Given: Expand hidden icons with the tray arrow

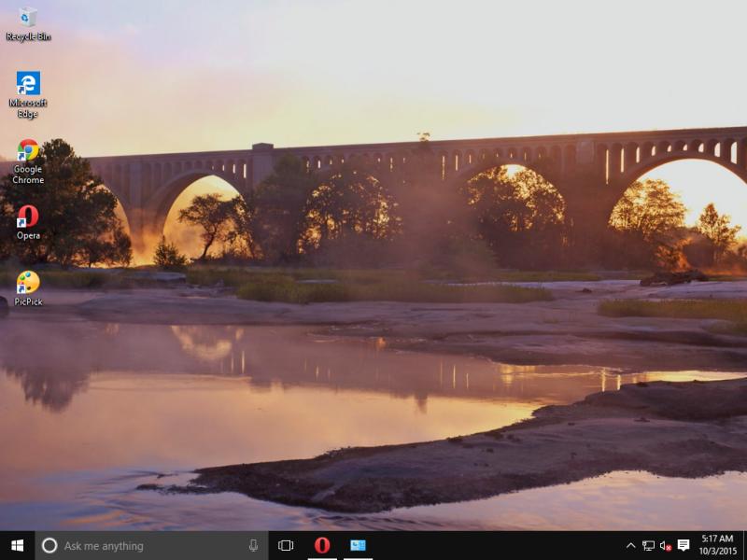Looking at the screenshot, I should [630, 546].
